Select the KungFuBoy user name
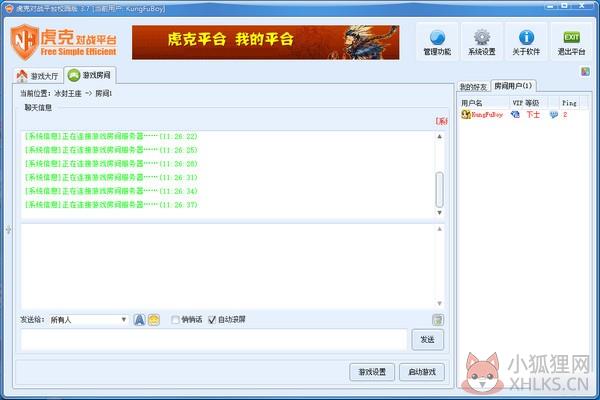 [x=487, y=114]
